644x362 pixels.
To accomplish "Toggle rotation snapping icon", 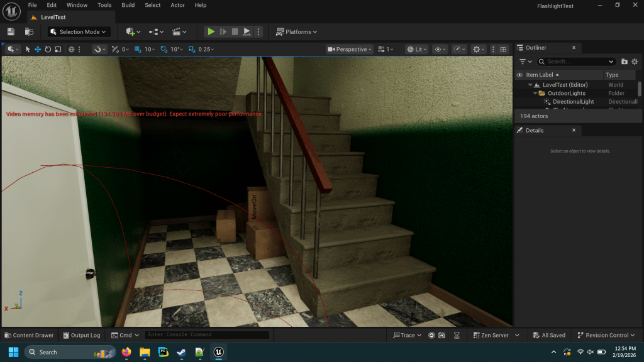I will point(164,49).
